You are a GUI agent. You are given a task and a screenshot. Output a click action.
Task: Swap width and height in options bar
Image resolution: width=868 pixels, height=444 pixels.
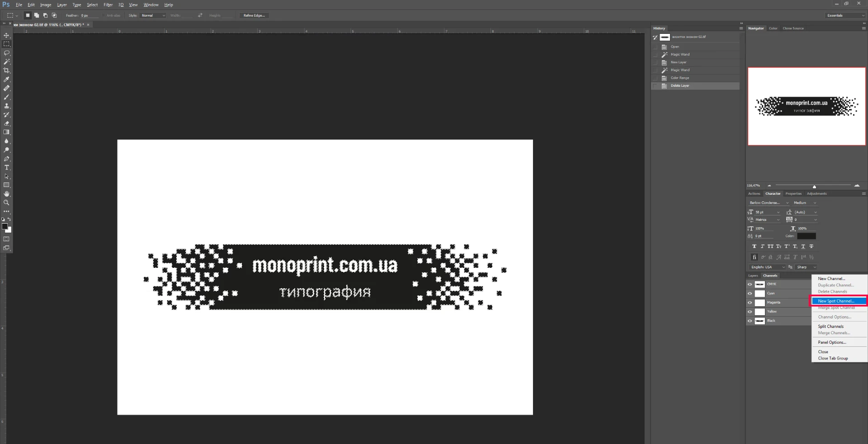coord(200,15)
